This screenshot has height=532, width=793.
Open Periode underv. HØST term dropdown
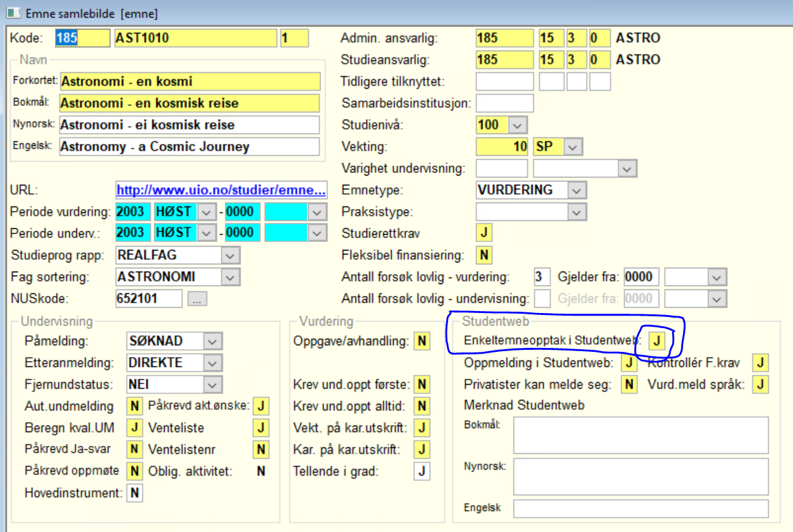click(x=207, y=233)
